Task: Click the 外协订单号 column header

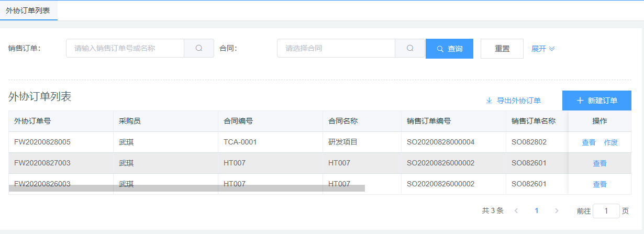Action: click(x=32, y=121)
